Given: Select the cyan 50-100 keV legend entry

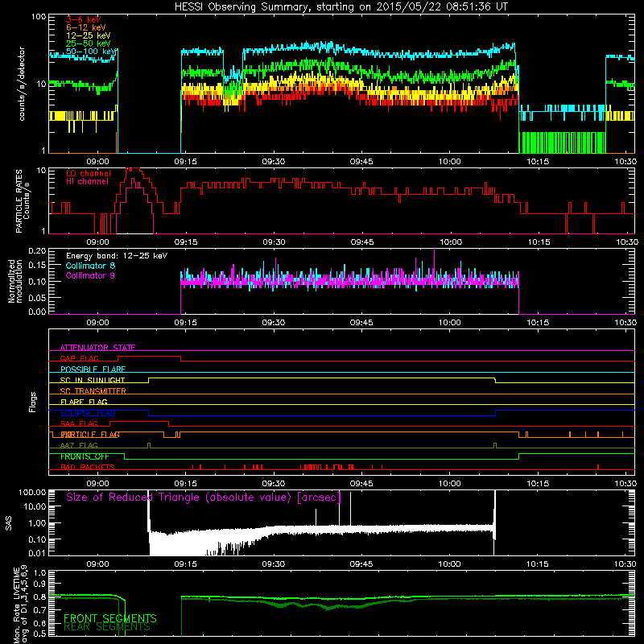Looking at the screenshot, I should coord(91,52).
